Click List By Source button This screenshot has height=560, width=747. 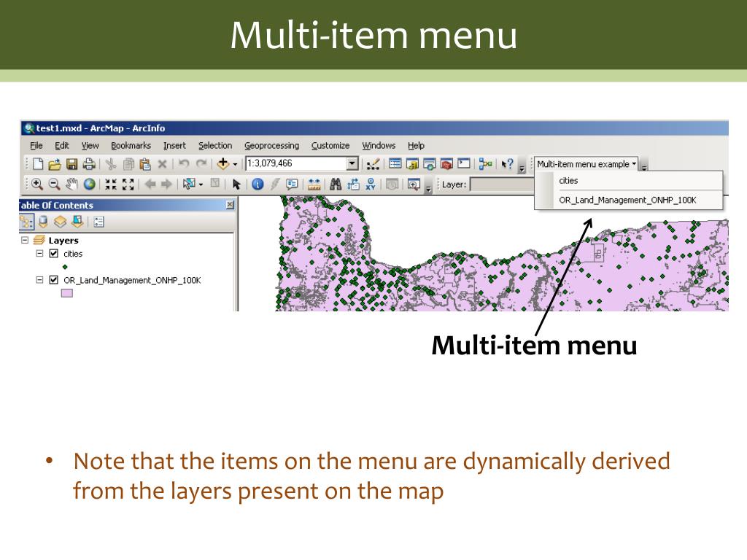pyautogui.click(x=43, y=222)
